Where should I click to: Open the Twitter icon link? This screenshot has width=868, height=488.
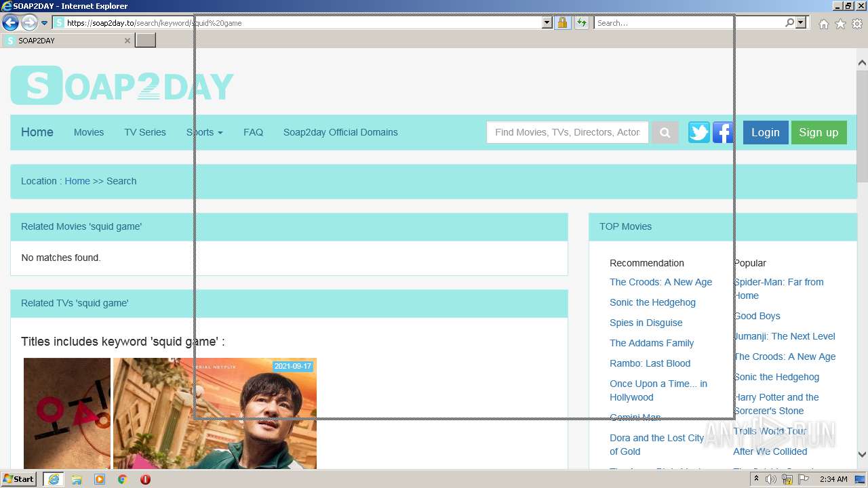(x=699, y=132)
